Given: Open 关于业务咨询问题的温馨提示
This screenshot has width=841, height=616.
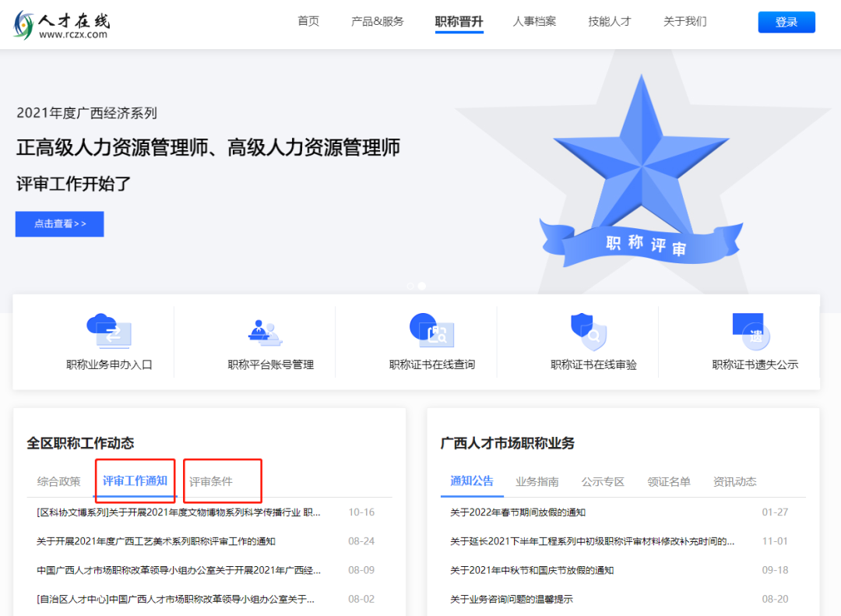Looking at the screenshot, I should (x=511, y=600).
